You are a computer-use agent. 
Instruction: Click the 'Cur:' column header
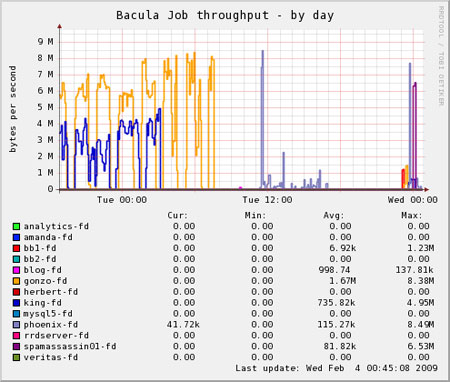178,215
